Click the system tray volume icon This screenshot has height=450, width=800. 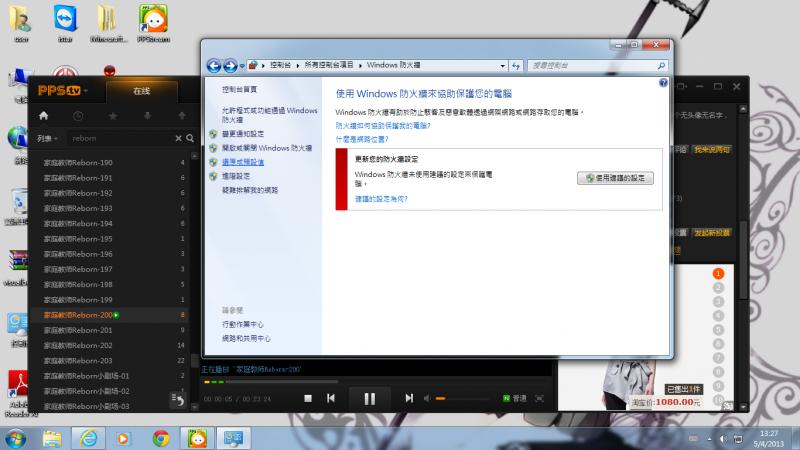coord(723,438)
